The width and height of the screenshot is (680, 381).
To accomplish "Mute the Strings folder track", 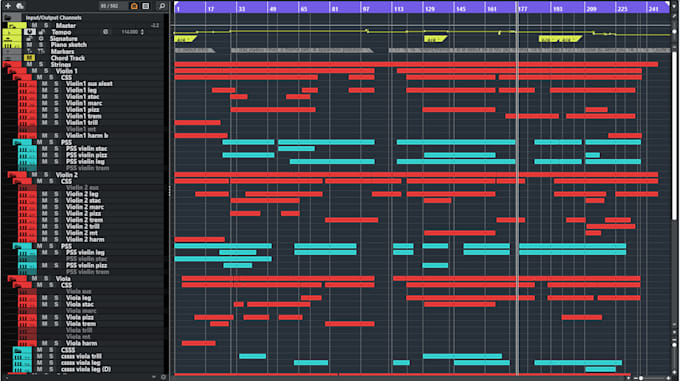I will tap(29, 65).
